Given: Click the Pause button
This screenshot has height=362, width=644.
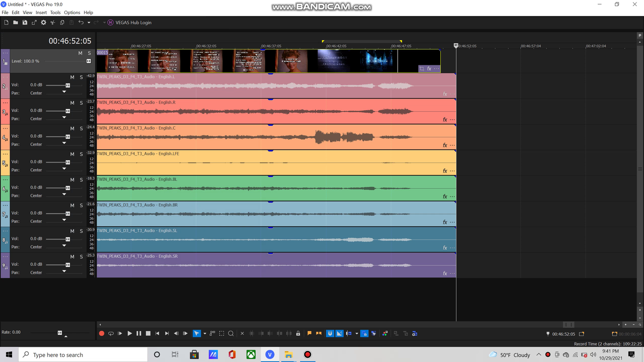Looking at the screenshot, I should point(139,333).
